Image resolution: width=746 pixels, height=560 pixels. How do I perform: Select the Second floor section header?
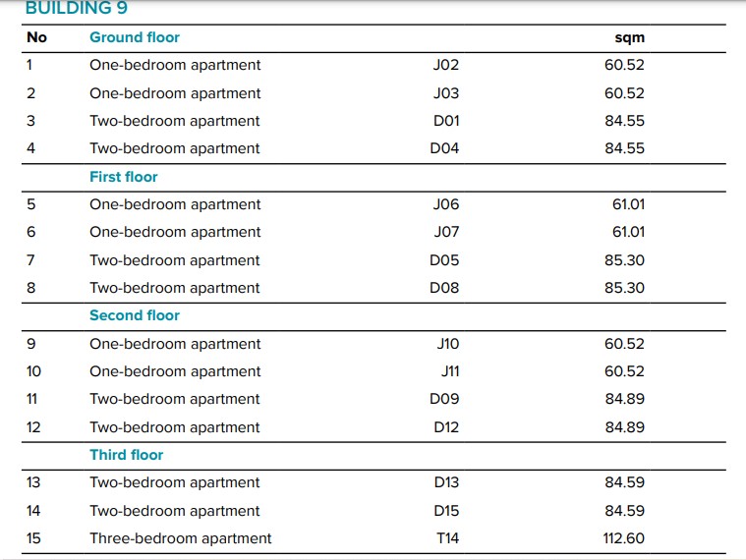coord(135,315)
